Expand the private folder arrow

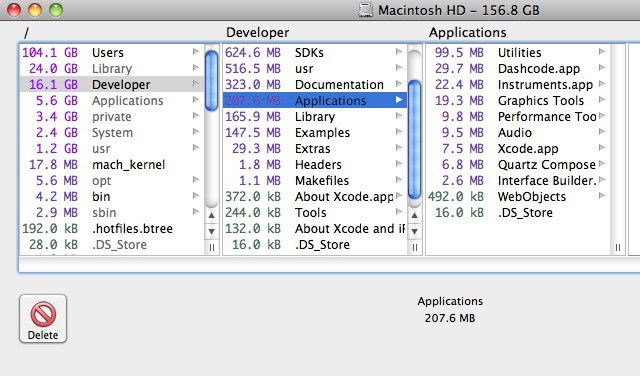[x=196, y=116]
